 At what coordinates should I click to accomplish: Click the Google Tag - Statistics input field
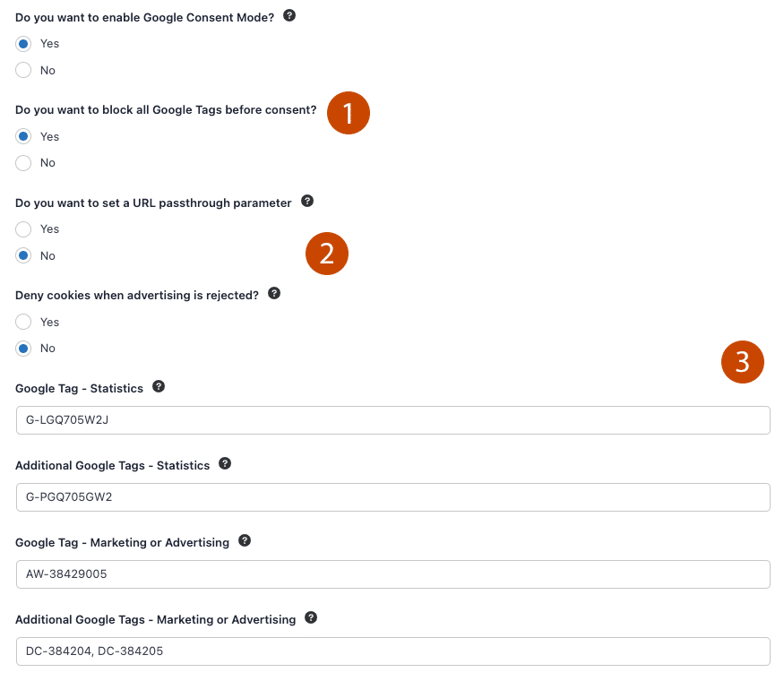tap(393, 420)
